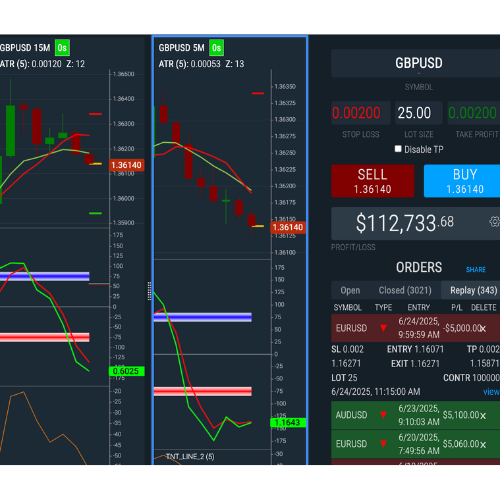Click the red sell arrow on EURUSD 6/24 row
The height and width of the screenshot is (500, 500).
383,328
